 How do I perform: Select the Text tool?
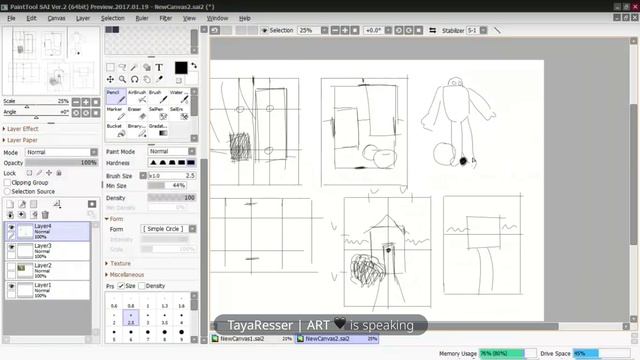[x=159, y=67]
